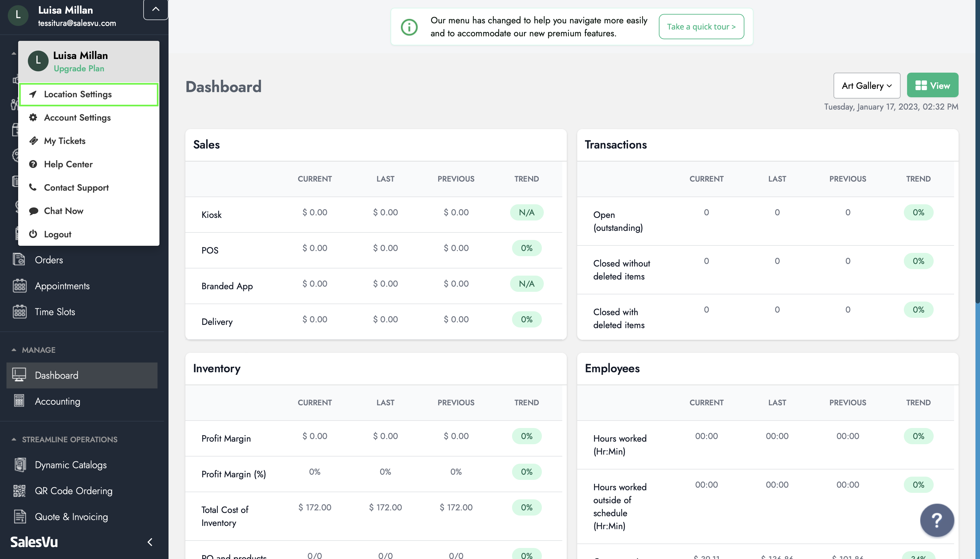Click the Chat Now option
Image resolution: width=980 pixels, height=559 pixels.
click(64, 211)
